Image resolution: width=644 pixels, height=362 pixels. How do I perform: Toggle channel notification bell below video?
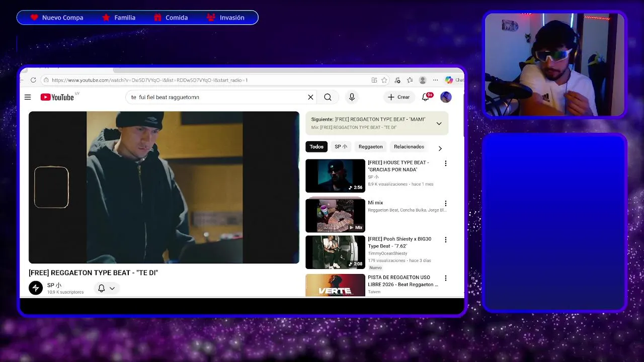pos(101,288)
